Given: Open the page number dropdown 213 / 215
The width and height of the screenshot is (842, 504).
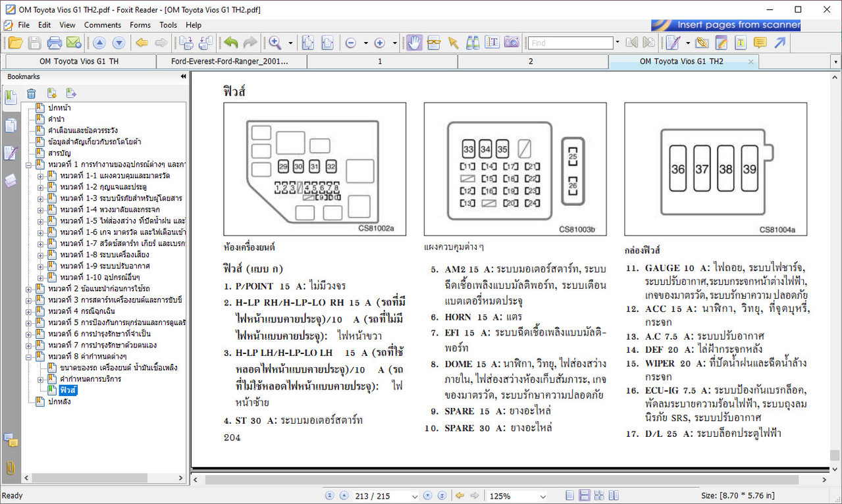Looking at the screenshot, I should coord(415,496).
